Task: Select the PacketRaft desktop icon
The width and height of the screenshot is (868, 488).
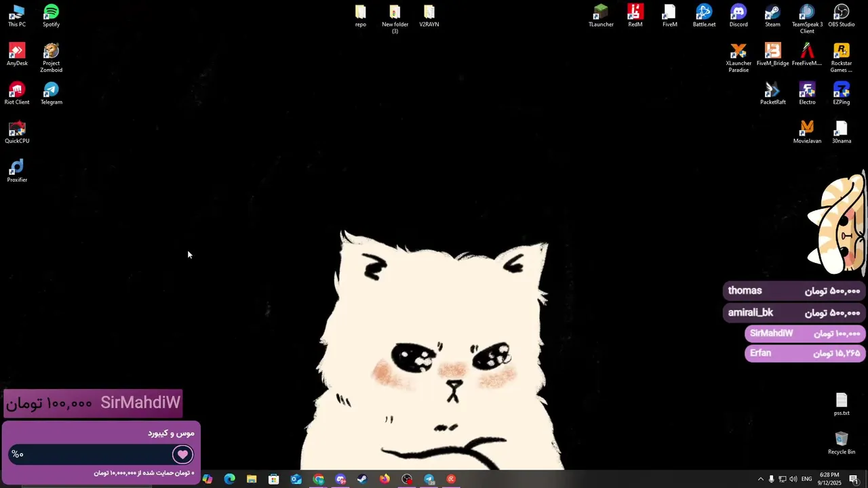Action: [772, 94]
